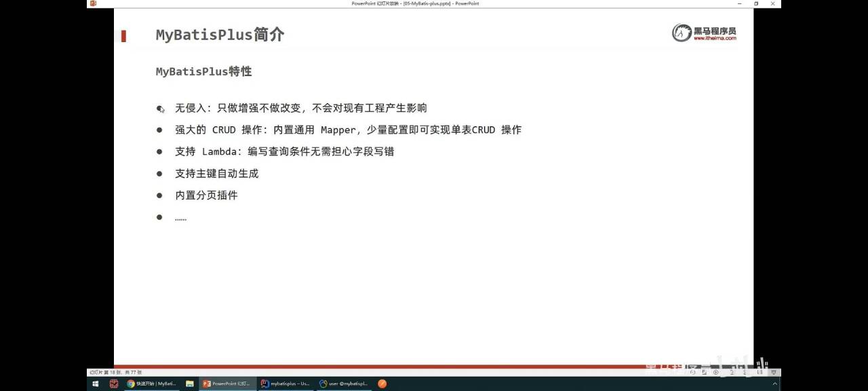Click the PowerPoint icon in title bar
868x391 pixels.
coord(93,3)
